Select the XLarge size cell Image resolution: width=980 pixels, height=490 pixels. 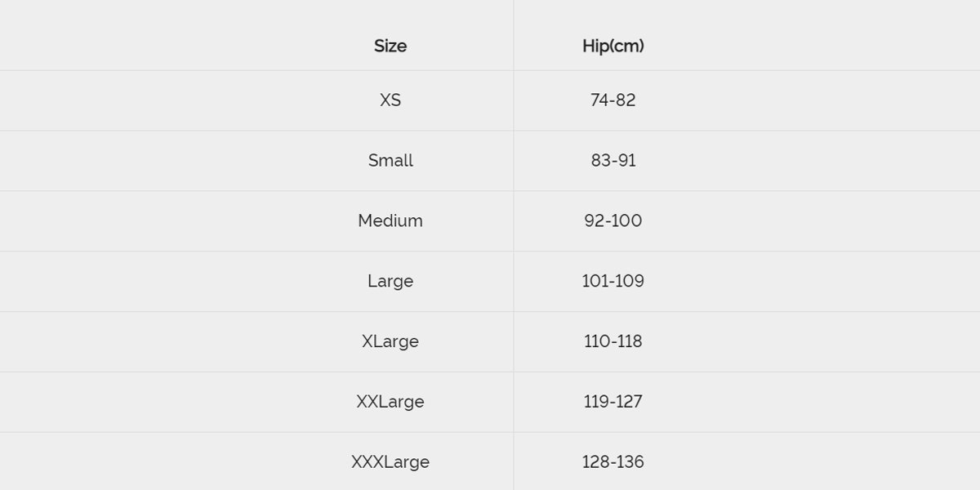pyautogui.click(x=390, y=342)
